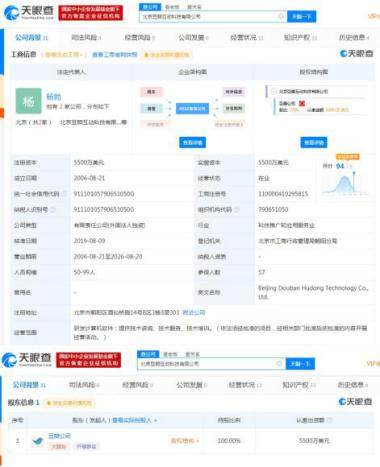The image size is (380, 467).
Task: Click the VIP link on the 工商信息 page
Action: (374, 16)
